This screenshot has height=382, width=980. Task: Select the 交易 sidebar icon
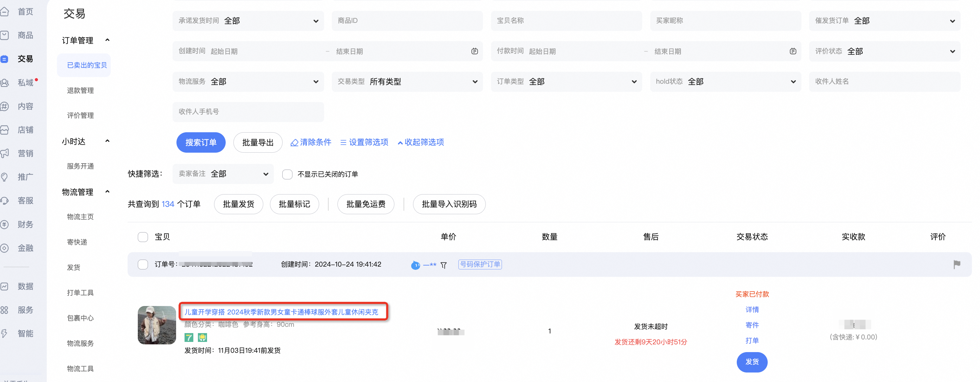(x=5, y=59)
